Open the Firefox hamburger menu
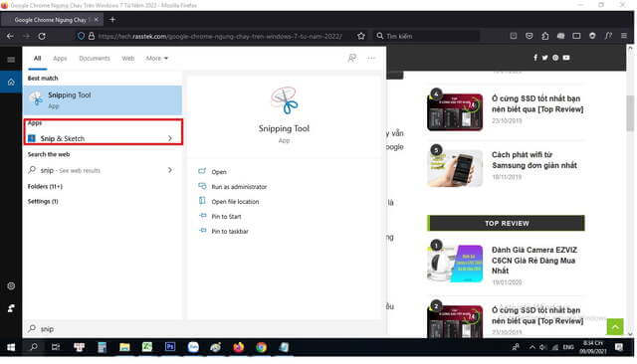Image resolution: width=637 pixels, height=364 pixels. point(624,36)
